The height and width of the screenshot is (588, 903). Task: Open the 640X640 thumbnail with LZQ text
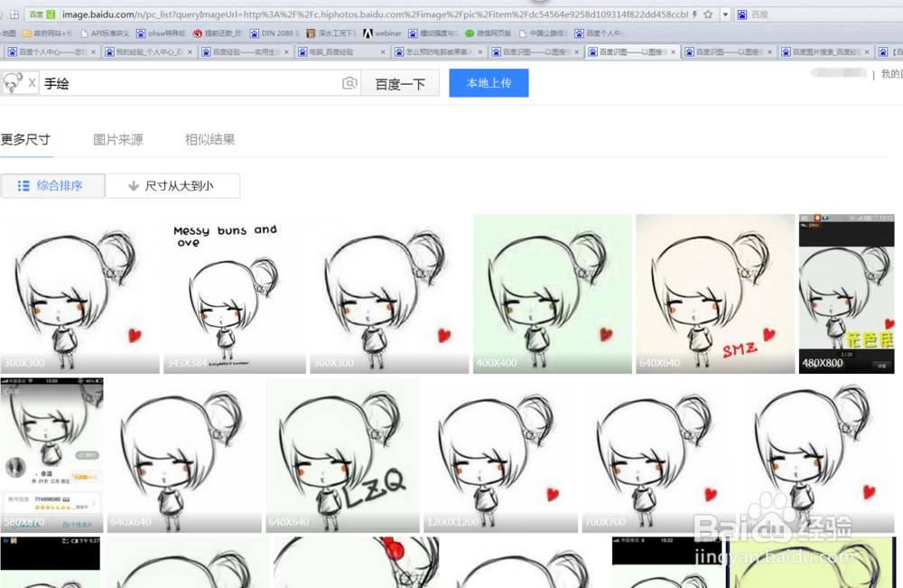tap(342, 455)
